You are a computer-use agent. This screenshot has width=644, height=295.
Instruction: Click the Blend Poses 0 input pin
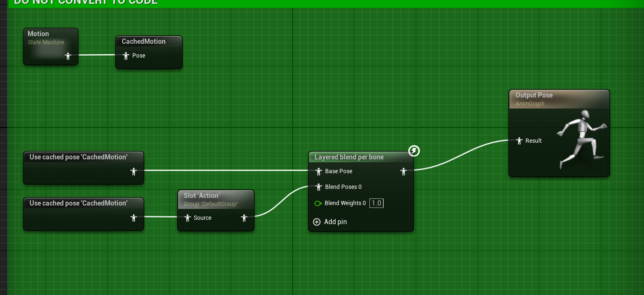(x=318, y=187)
